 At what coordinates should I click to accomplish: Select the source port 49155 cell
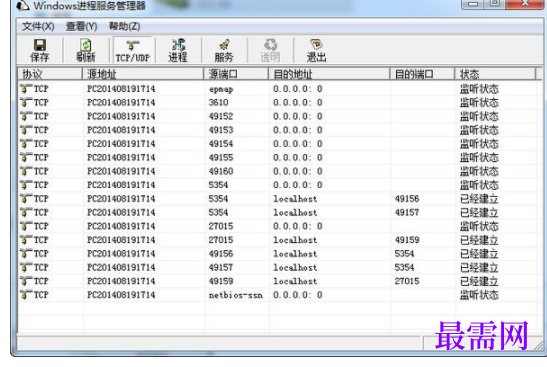coord(221,158)
